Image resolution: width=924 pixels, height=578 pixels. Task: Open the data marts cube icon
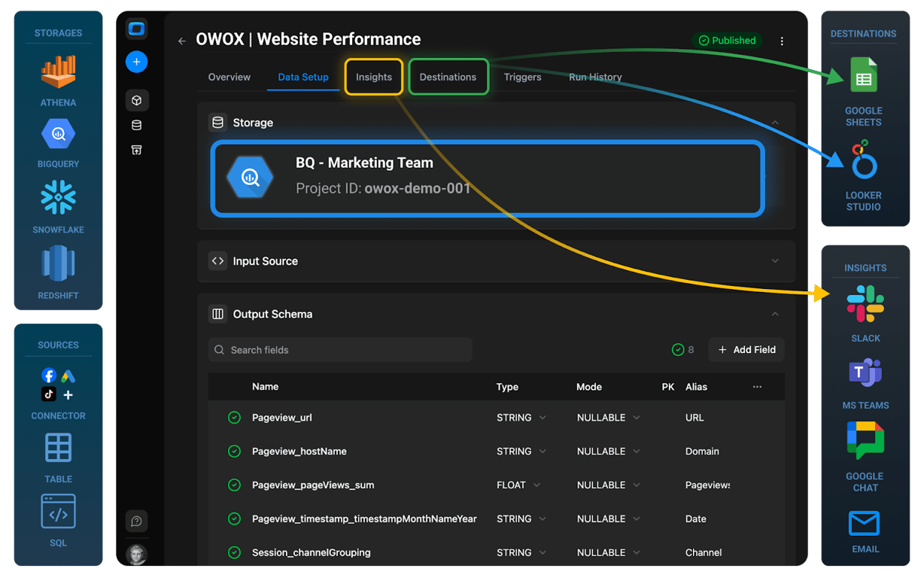click(x=136, y=100)
